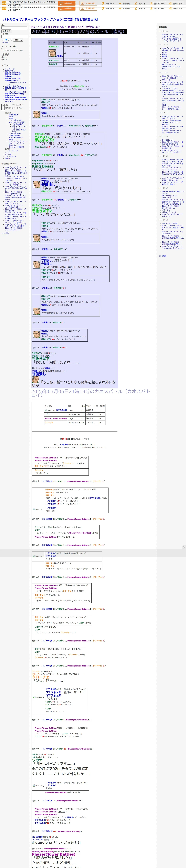Open 桜井春菜 in 更新履歴
Image resolution: width=186 pixels, height=868 pixels.
coord(165,125)
